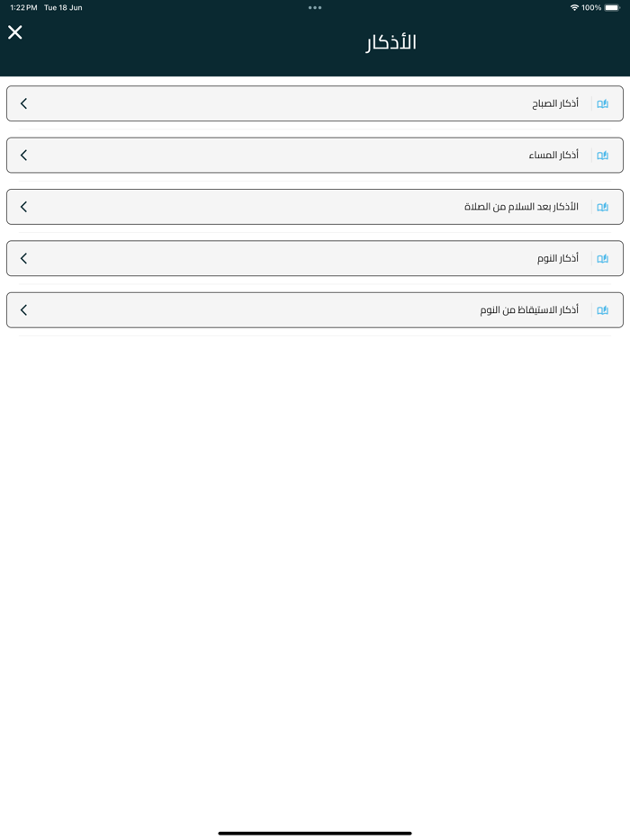The width and height of the screenshot is (630, 840).
Task: Tap the battery indicator in the status bar
Action: point(615,7)
